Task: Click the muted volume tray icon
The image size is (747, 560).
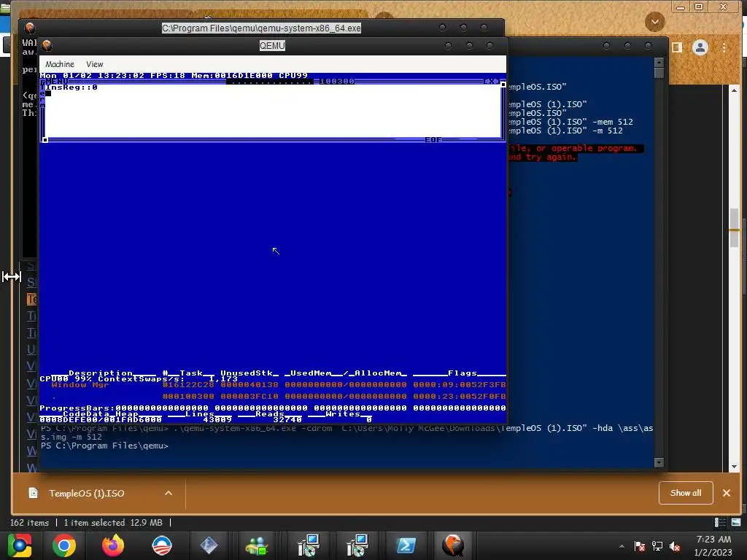Action: click(x=675, y=546)
